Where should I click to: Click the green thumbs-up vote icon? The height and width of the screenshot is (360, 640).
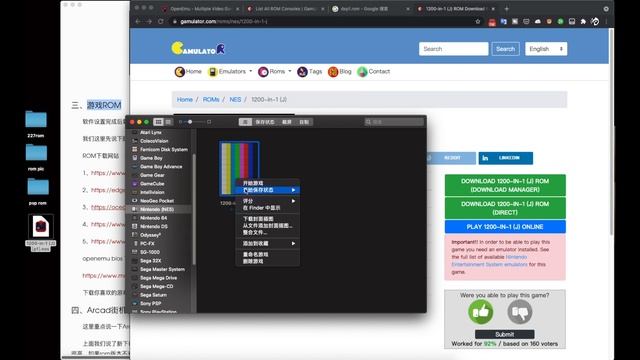tap(481, 312)
